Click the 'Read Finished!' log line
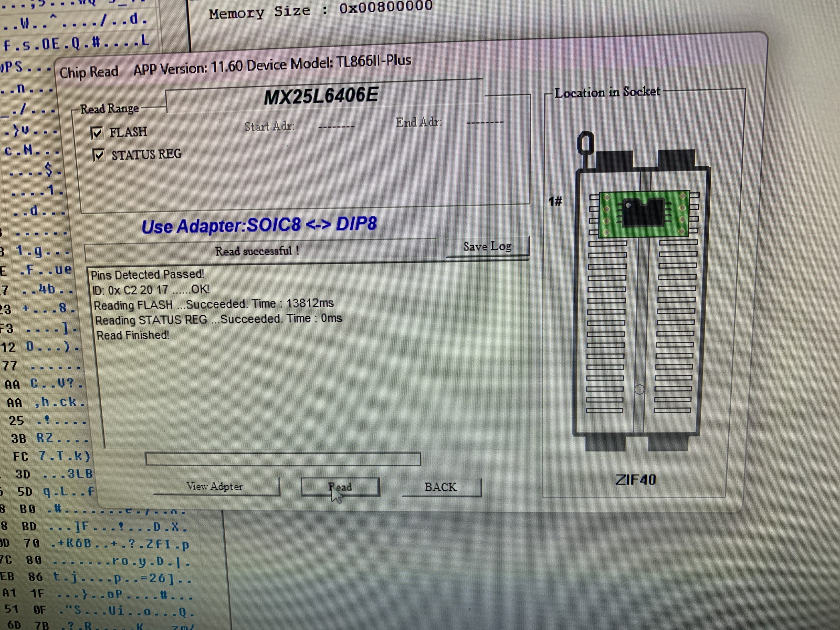Image resolution: width=840 pixels, height=630 pixels. [133, 335]
